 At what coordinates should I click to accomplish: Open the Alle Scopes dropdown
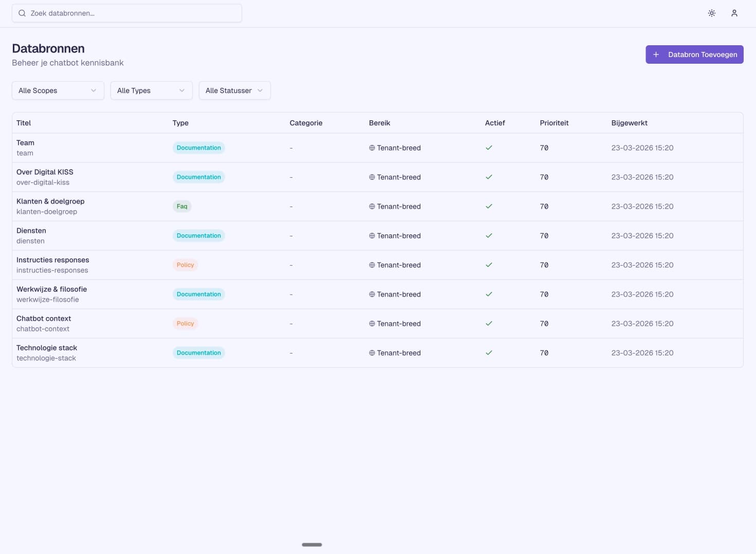tap(58, 90)
